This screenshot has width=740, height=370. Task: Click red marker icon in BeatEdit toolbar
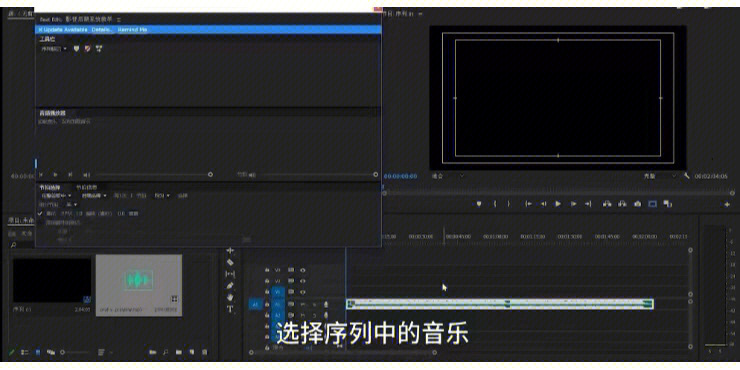click(87, 49)
